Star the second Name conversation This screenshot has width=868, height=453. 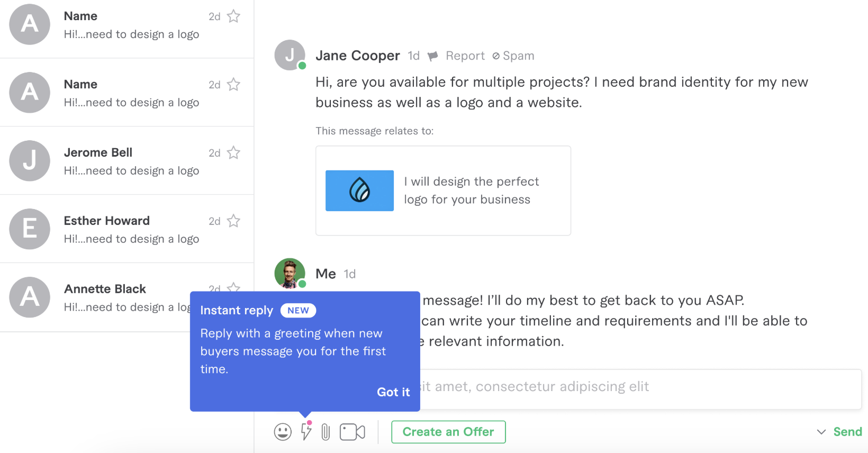(x=233, y=85)
